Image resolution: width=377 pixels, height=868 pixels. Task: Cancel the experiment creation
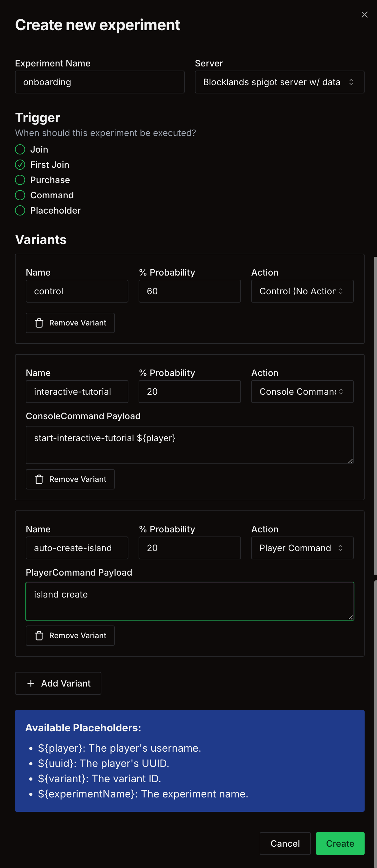(x=285, y=844)
